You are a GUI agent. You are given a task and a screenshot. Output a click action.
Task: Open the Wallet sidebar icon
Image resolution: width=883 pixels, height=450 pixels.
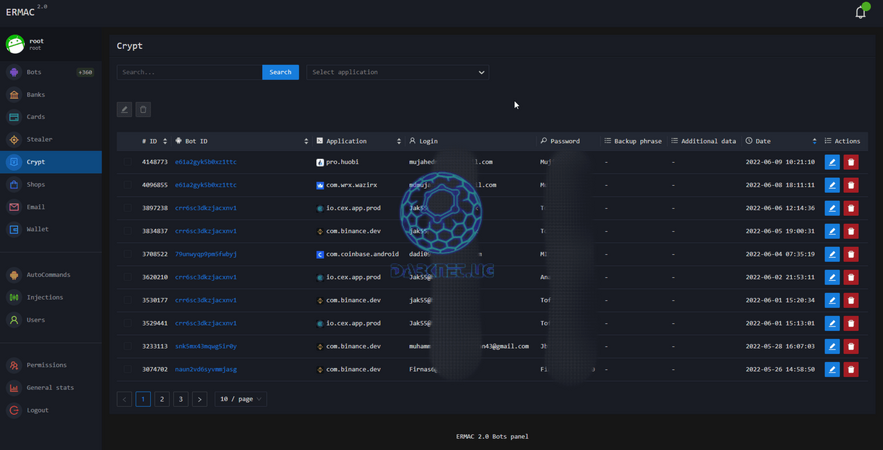(14, 230)
